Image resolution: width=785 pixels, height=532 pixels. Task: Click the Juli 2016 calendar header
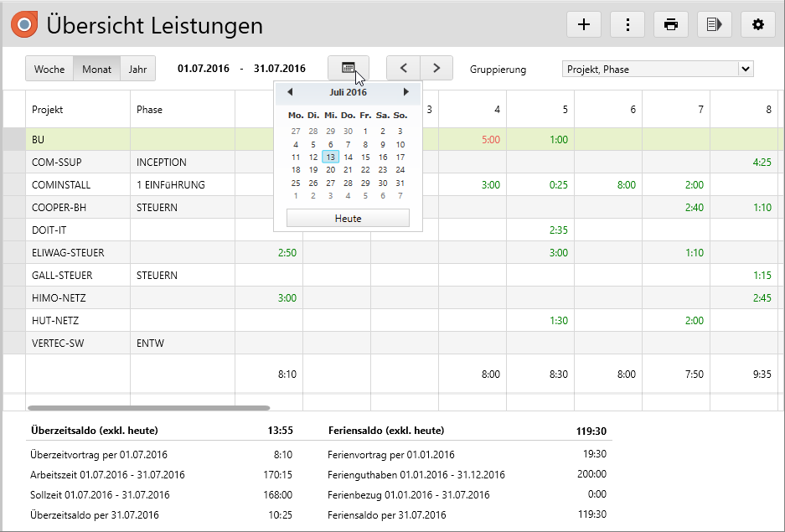coord(348,92)
